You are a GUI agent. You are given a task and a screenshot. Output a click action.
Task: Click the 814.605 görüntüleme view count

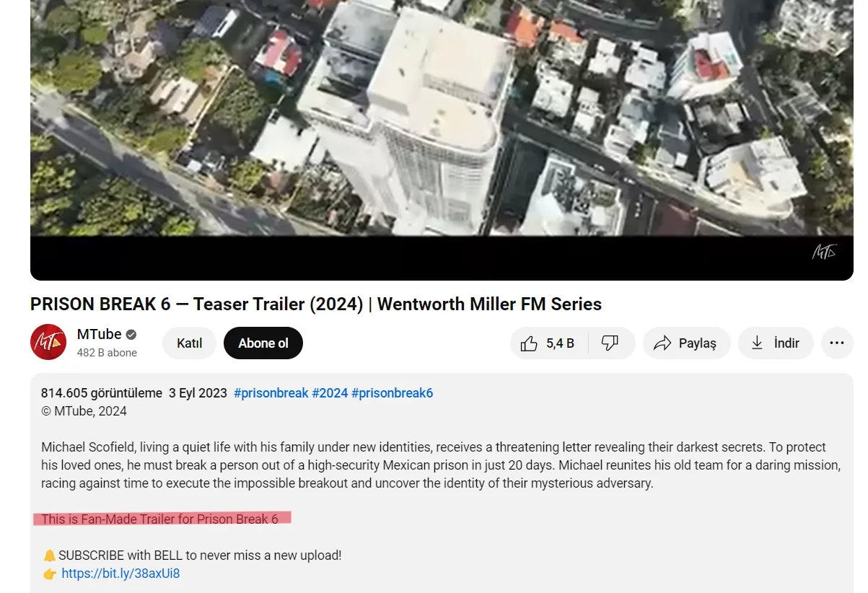(x=102, y=393)
